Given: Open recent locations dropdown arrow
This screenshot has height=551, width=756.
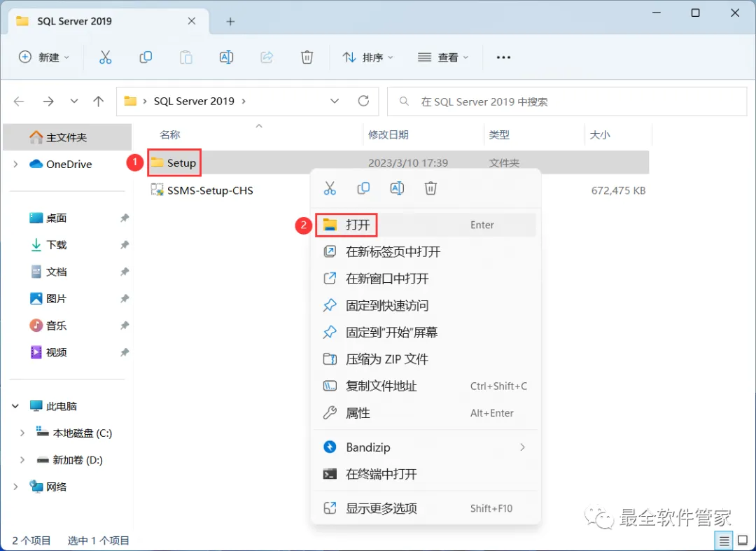Looking at the screenshot, I should pyautogui.click(x=73, y=102).
